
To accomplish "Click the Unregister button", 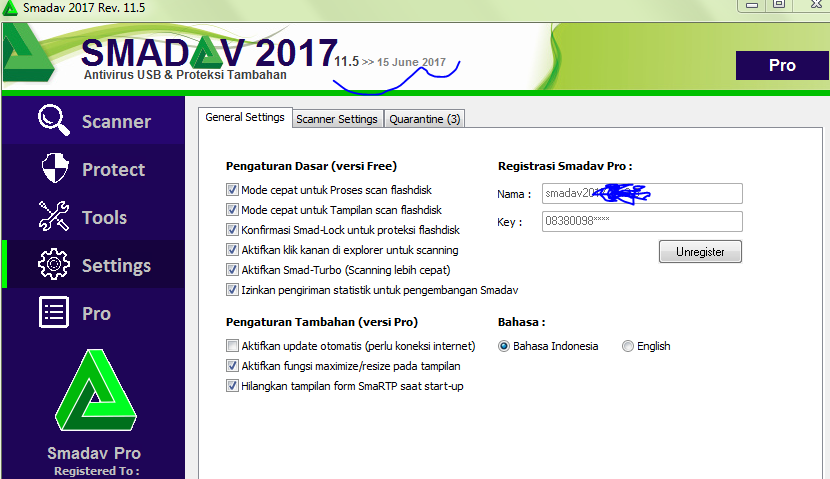I will pyautogui.click(x=700, y=252).
